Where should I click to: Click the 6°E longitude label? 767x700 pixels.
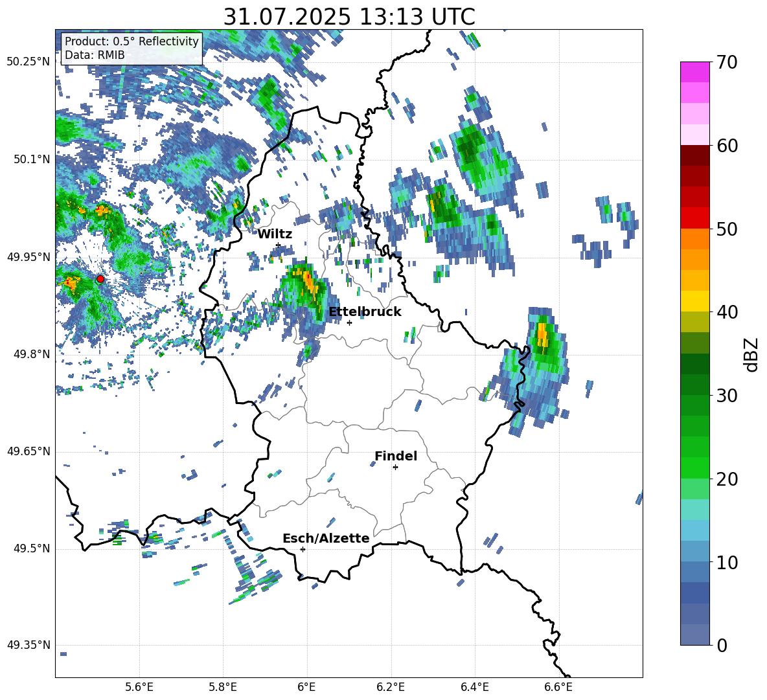pyautogui.click(x=306, y=687)
